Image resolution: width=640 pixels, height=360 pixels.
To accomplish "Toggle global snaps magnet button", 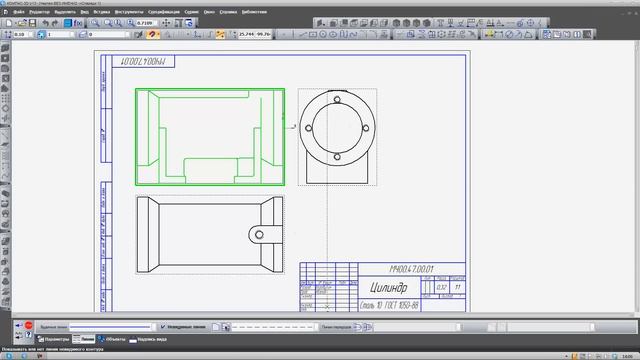I will [152, 35].
